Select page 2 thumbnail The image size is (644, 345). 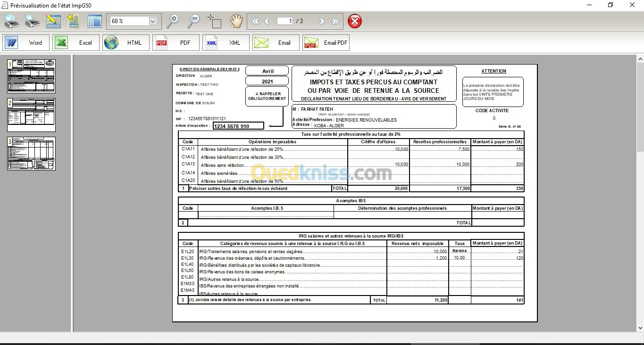pyautogui.click(x=31, y=115)
